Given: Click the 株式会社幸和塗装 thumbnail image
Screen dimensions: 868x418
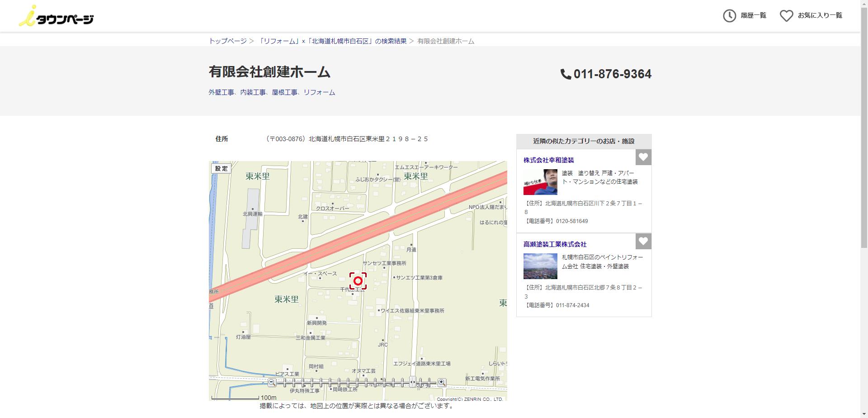Looking at the screenshot, I should [540, 182].
